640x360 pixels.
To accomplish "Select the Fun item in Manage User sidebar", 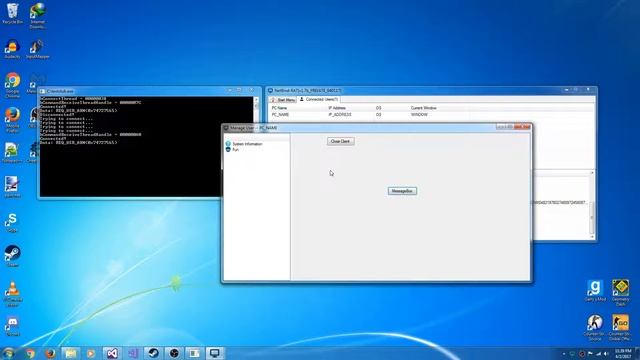I will click(x=236, y=150).
